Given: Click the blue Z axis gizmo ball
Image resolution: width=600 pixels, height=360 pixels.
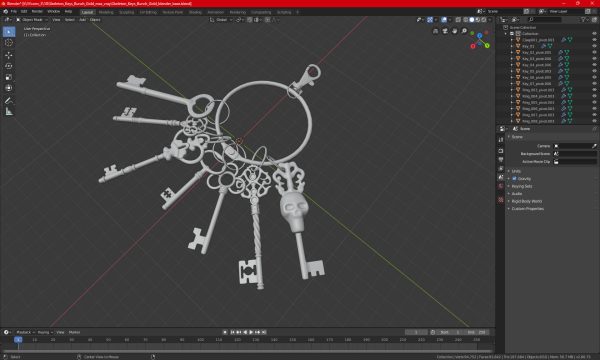Looking at the screenshot, I should pyautogui.click(x=479, y=36).
